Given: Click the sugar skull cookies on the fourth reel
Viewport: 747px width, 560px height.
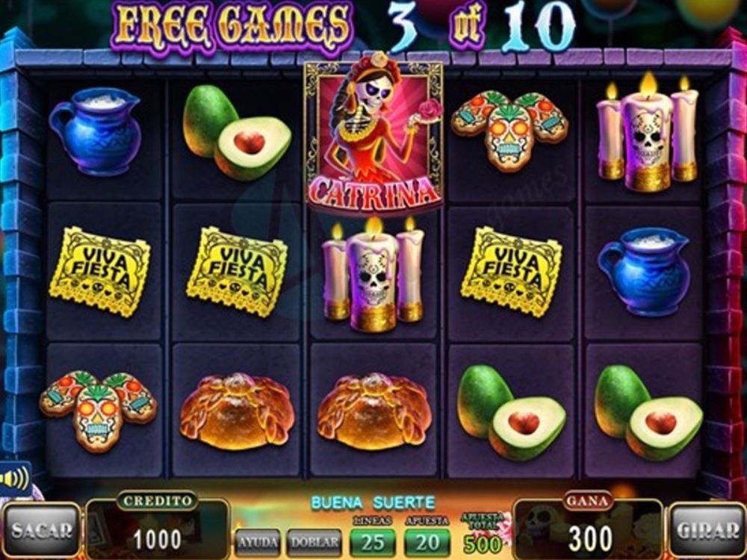Looking at the screenshot, I should tap(509, 130).
